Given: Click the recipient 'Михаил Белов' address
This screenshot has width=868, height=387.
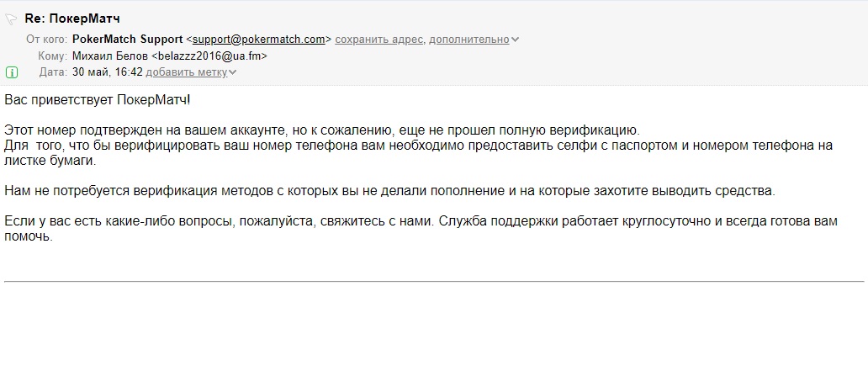Looking at the screenshot, I should point(170,56).
